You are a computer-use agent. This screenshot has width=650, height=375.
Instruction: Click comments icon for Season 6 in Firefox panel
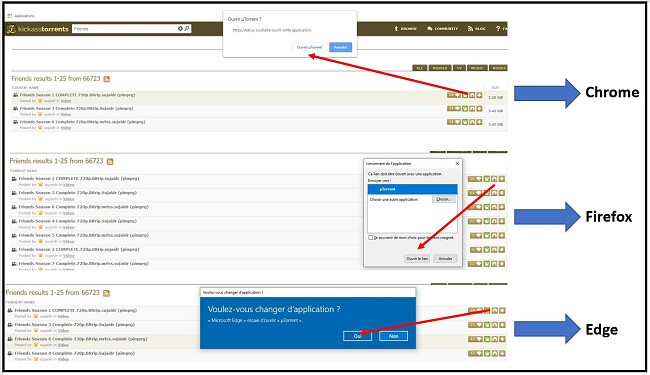pos(475,207)
